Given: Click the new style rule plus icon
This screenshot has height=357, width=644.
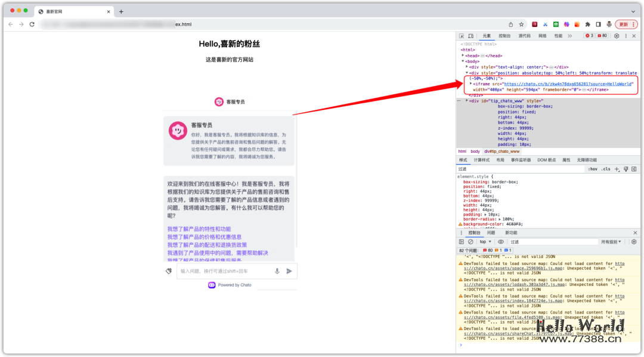Looking at the screenshot, I should tap(617, 169).
